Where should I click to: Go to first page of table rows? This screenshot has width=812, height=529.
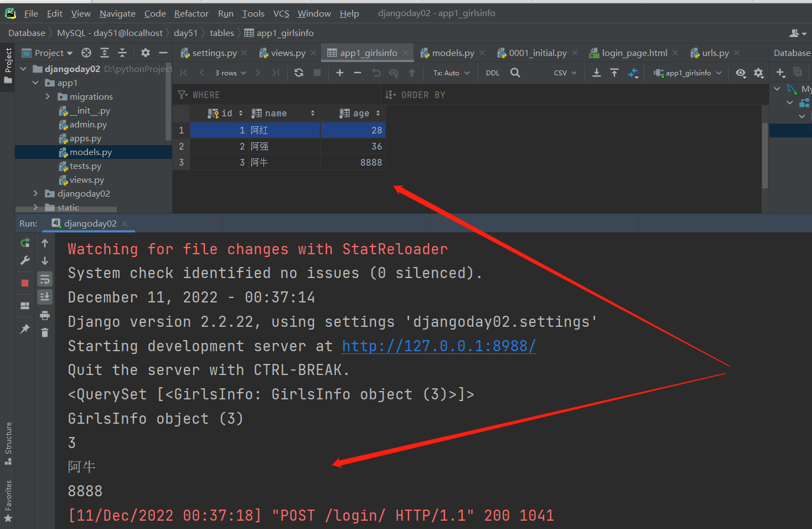184,73
